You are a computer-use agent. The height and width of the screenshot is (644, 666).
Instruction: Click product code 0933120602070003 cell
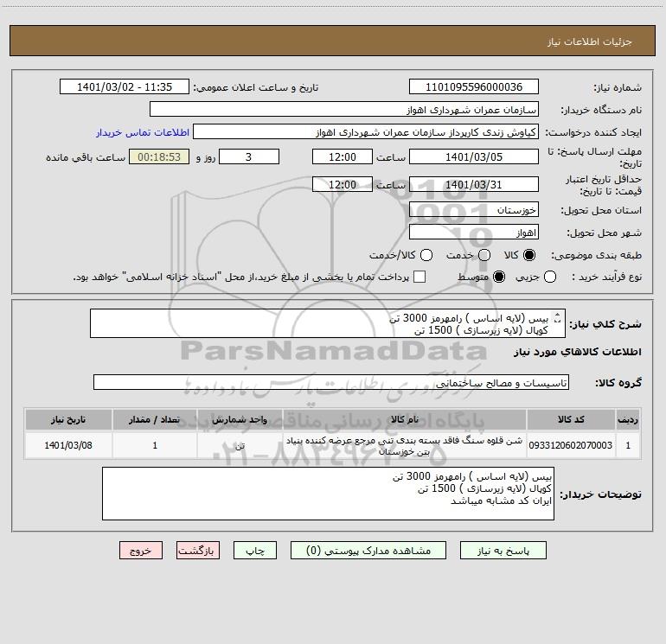(x=571, y=445)
